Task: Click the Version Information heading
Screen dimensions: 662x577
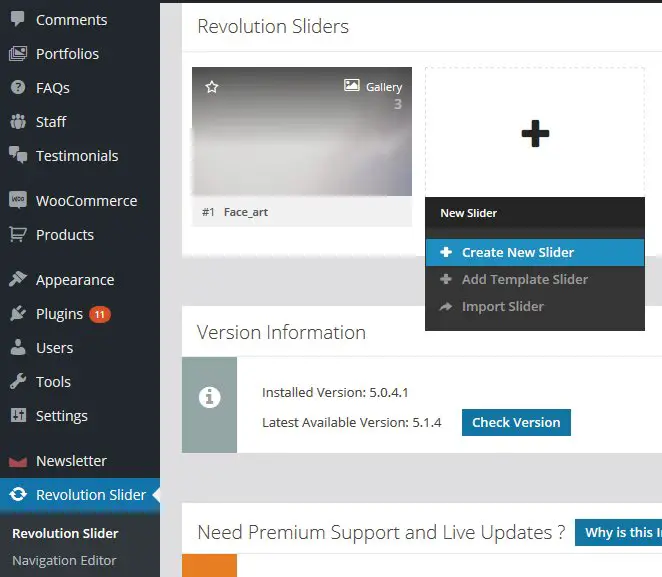Action: tap(281, 333)
